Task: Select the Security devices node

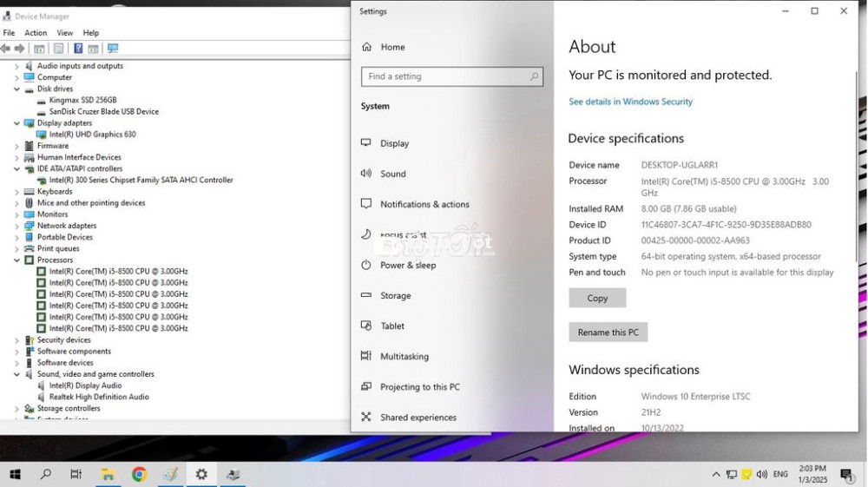Action: pos(63,339)
